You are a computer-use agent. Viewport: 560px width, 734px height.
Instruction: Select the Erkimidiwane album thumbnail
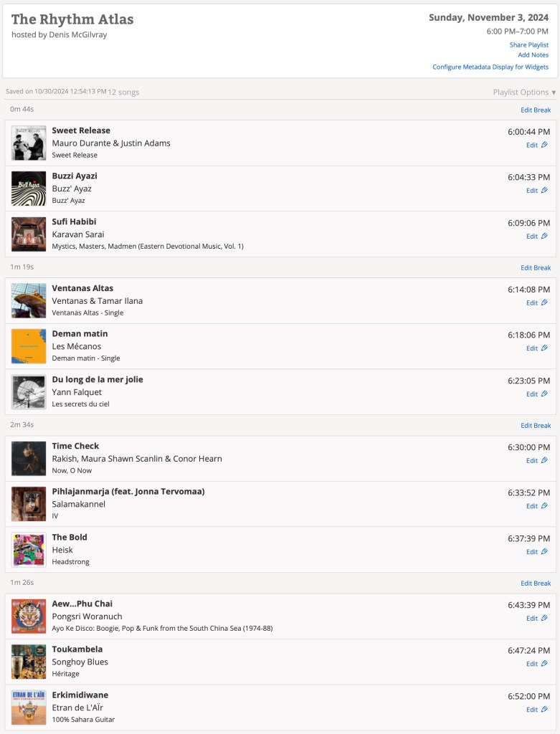pos(29,707)
